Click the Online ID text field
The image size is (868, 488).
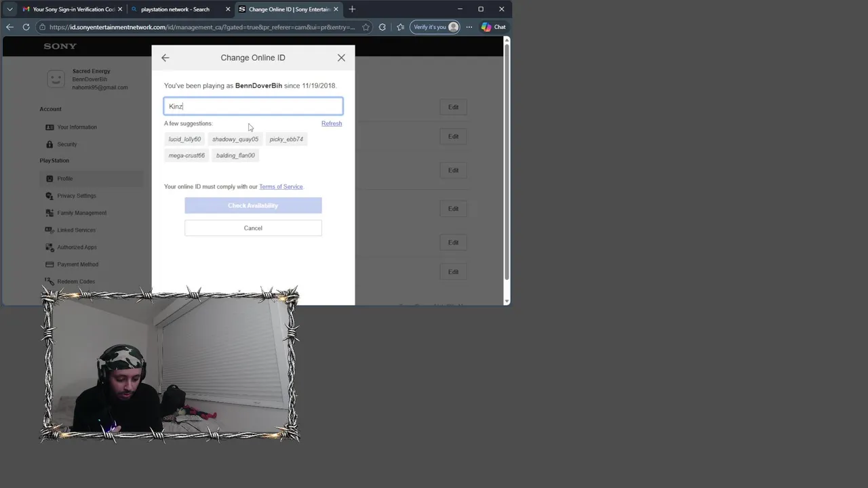point(253,106)
